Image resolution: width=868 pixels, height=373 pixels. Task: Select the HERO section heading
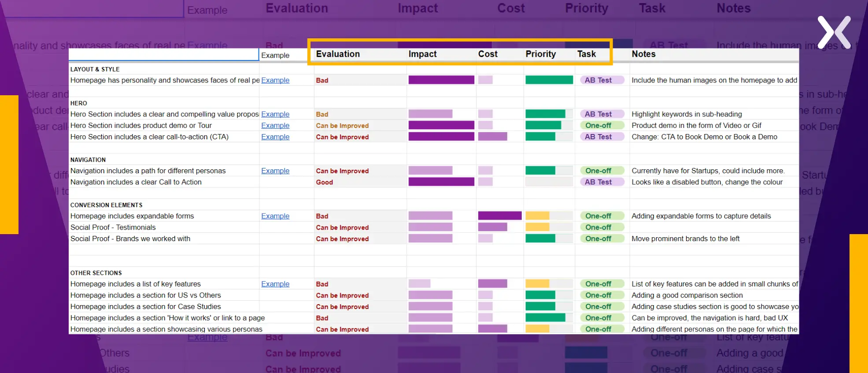[x=79, y=103]
